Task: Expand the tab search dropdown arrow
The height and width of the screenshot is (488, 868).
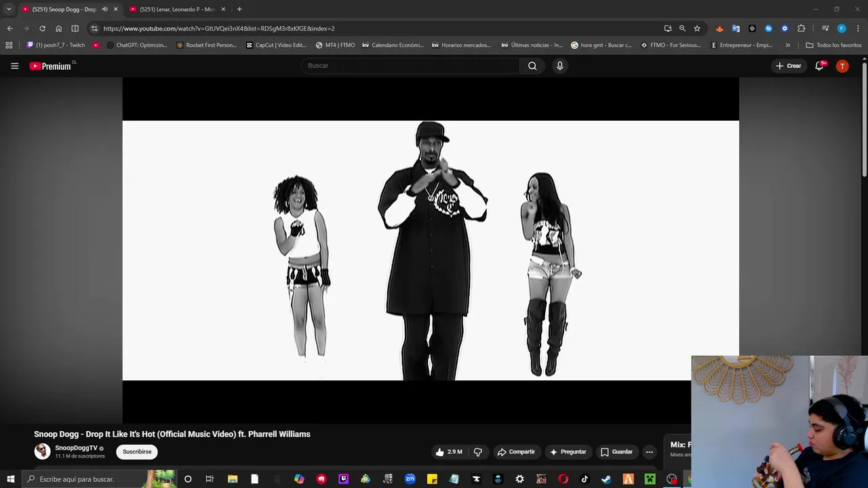Action: point(8,9)
